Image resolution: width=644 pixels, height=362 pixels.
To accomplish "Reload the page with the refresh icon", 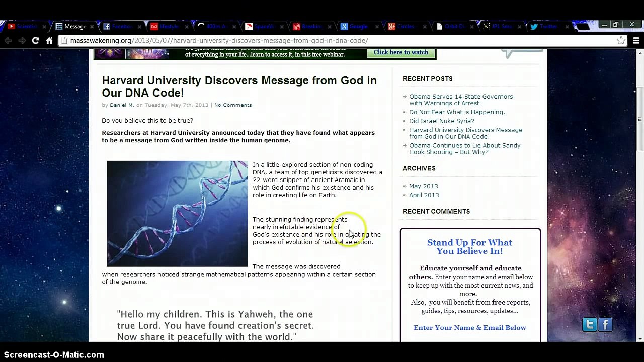I will pyautogui.click(x=36, y=41).
